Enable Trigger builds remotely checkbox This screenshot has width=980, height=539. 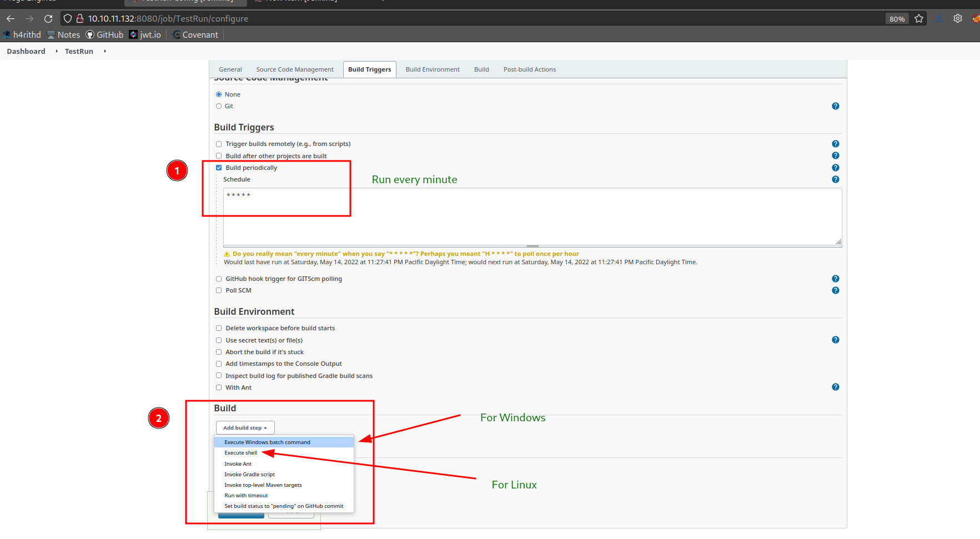(219, 144)
